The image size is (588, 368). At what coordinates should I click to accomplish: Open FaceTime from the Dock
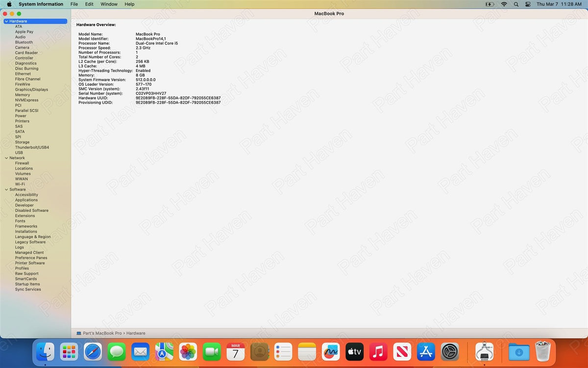tap(212, 351)
